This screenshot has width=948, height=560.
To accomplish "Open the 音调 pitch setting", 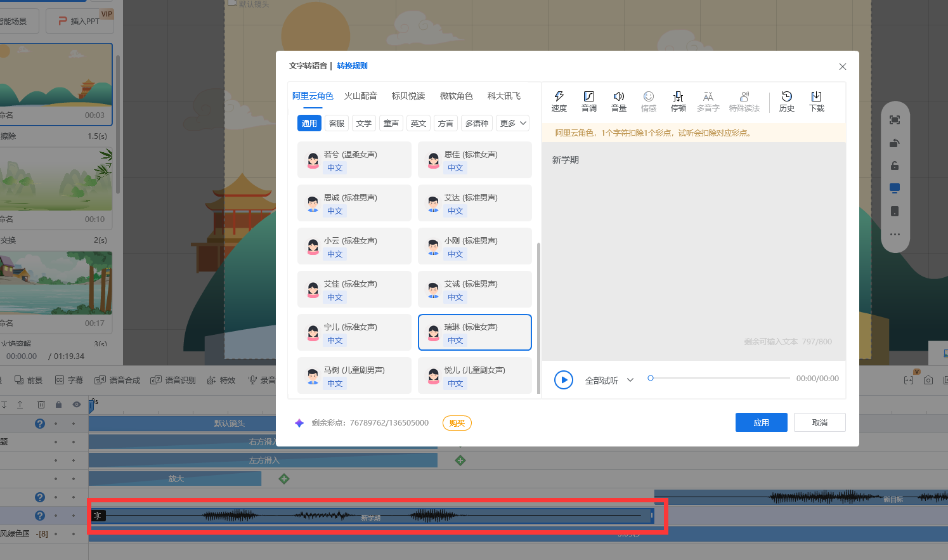I will pos(588,101).
